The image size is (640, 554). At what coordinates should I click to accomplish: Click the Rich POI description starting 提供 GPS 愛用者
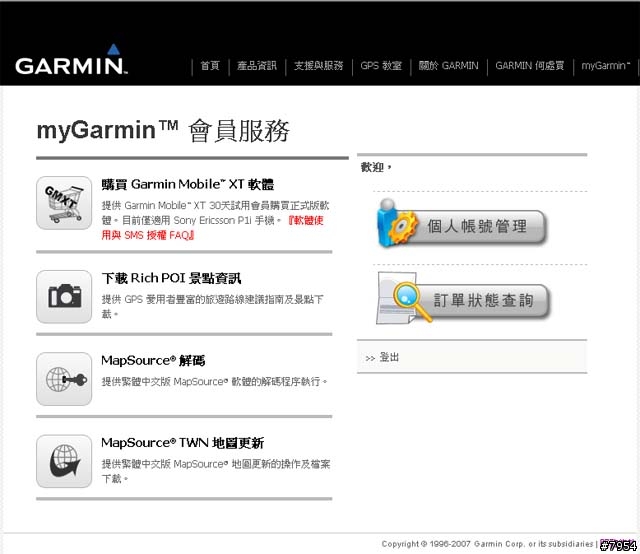[x=212, y=307]
